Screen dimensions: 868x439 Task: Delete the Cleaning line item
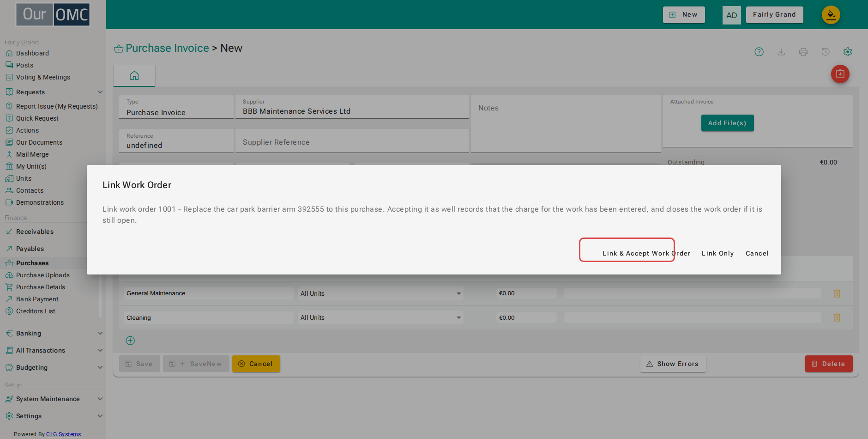[x=837, y=317]
